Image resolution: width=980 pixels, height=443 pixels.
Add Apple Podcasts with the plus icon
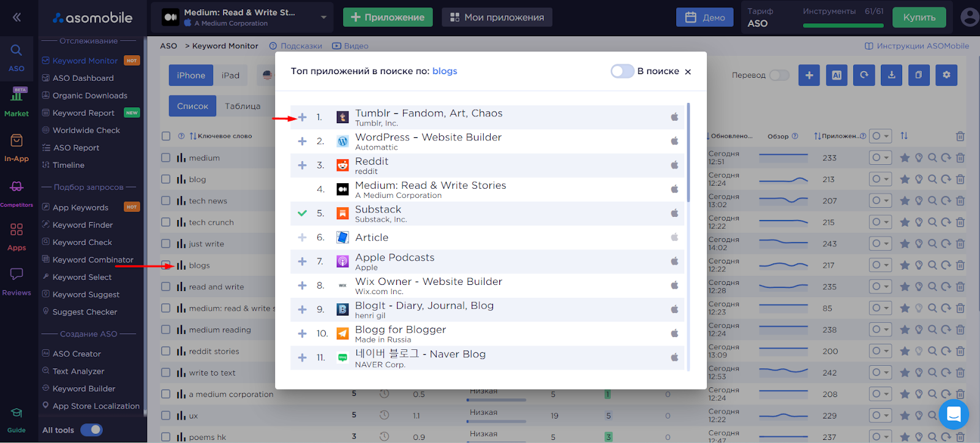[302, 261]
